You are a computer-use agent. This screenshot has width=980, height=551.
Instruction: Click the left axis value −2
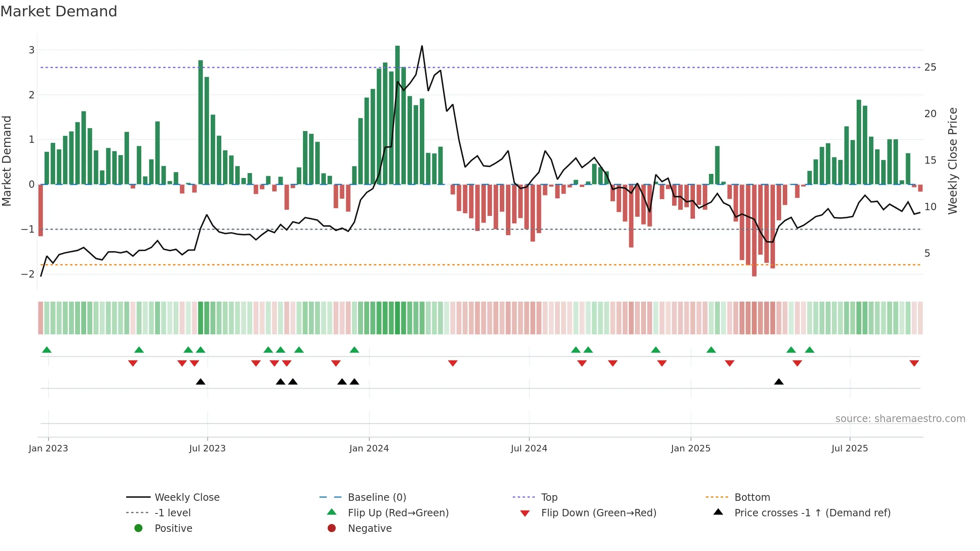click(x=28, y=274)
